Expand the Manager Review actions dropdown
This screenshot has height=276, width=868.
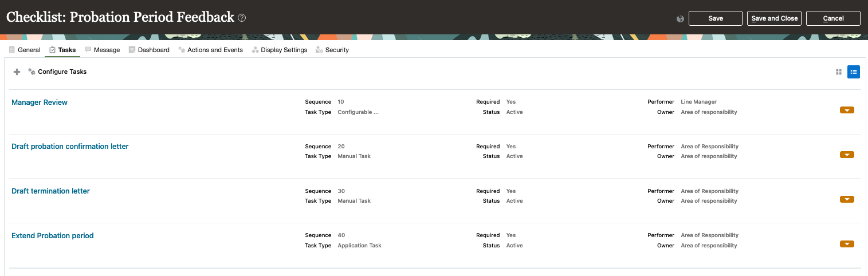pos(847,110)
